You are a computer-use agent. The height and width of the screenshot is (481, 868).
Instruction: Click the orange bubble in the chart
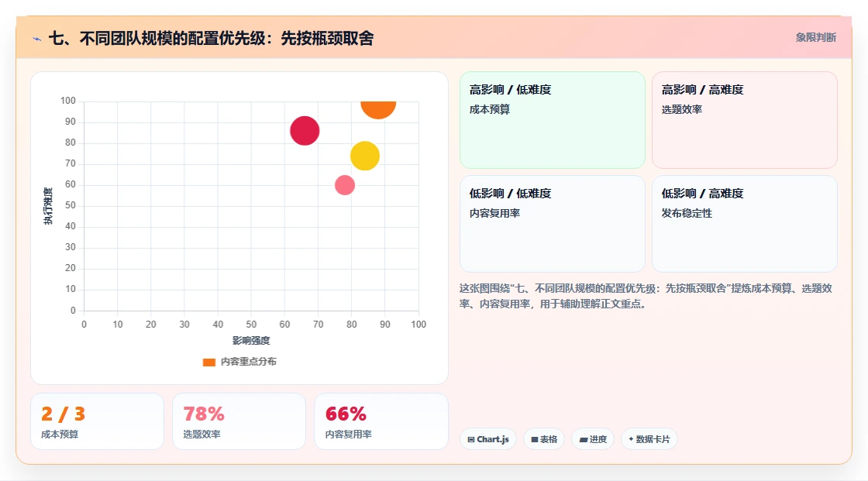coord(378,109)
